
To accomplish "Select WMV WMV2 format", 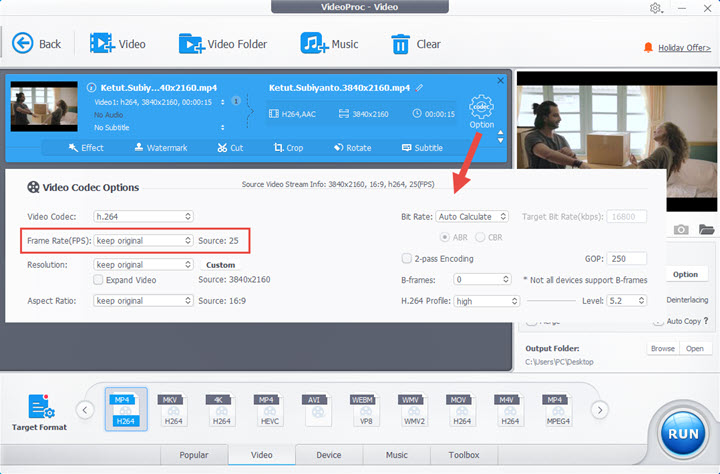I will point(414,409).
